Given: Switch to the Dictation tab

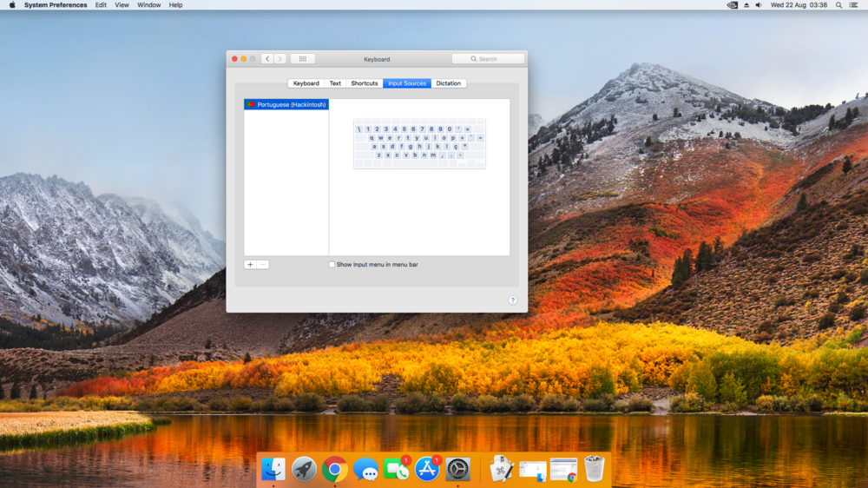Looking at the screenshot, I should tap(449, 83).
